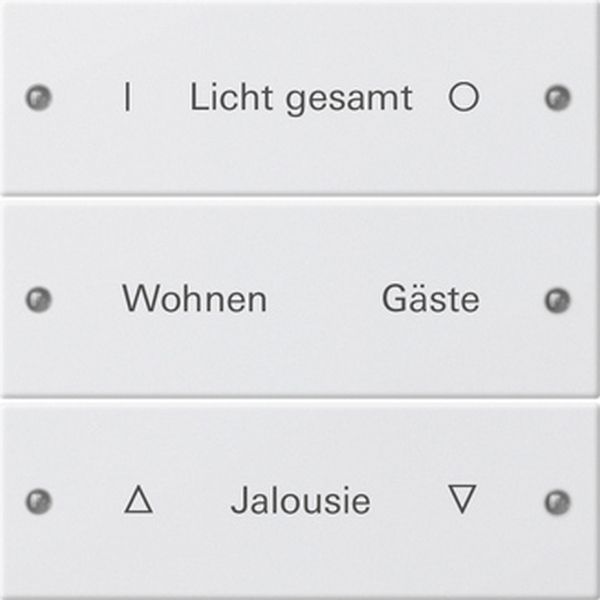Toggle the Wohnen light
The image size is (600, 600).
194,299
